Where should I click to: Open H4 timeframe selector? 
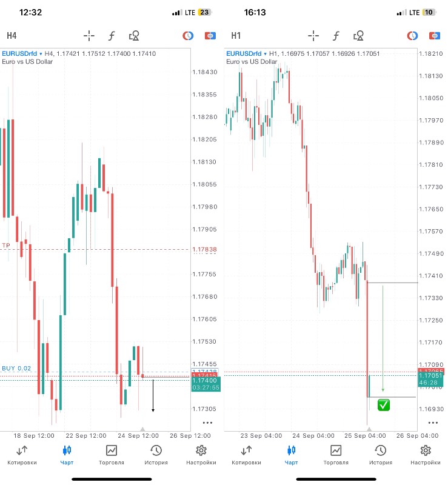pos(12,35)
